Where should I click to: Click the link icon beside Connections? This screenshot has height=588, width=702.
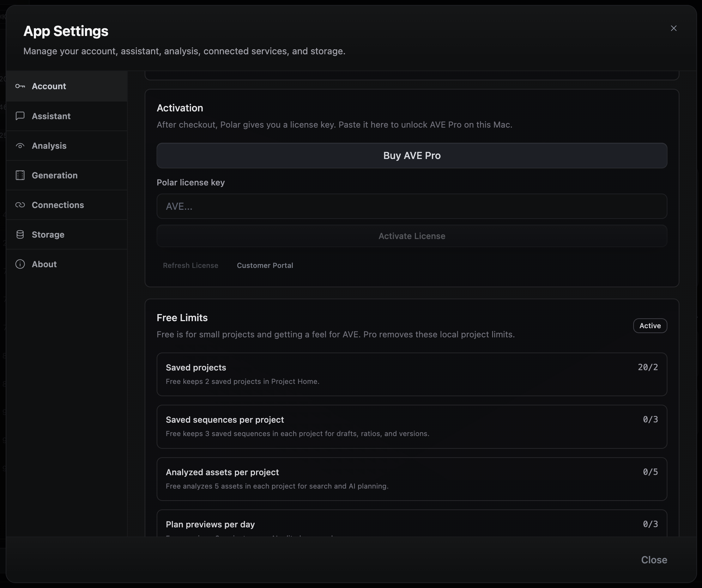coord(20,205)
